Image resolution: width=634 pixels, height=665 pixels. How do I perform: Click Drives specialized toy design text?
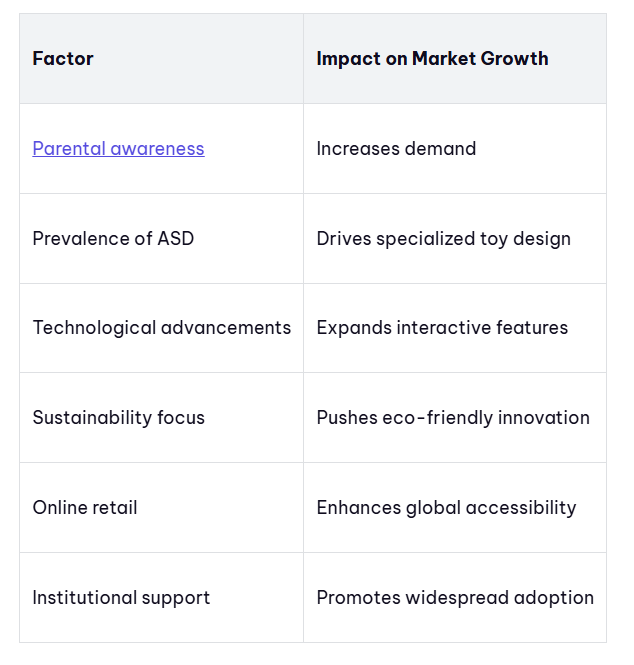point(444,239)
